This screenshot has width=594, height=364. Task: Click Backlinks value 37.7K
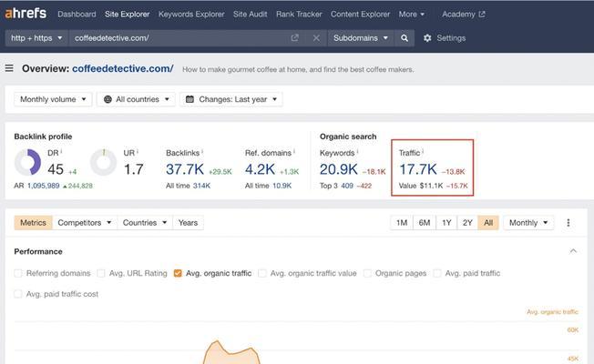coord(185,169)
